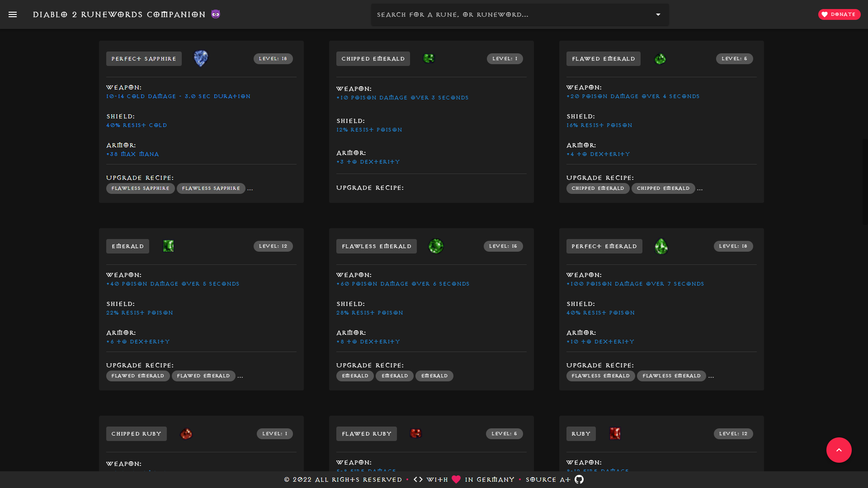Click first Emerald recipe chip in Flawless Emerald
Screen dimensions: 868x488
(355, 376)
